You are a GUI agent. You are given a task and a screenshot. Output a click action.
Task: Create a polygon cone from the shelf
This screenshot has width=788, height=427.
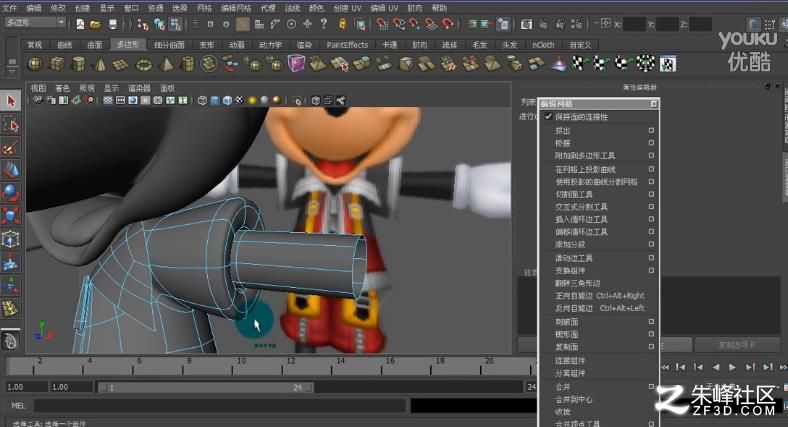[100, 64]
